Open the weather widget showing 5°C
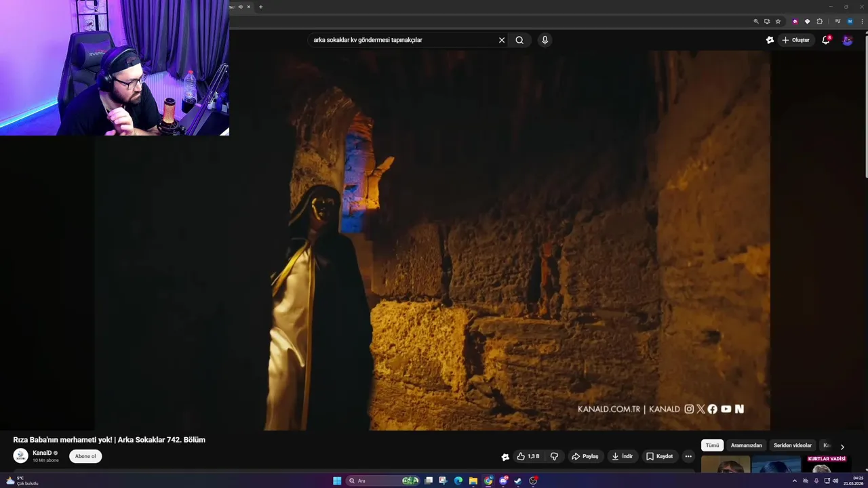 pos(22,481)
